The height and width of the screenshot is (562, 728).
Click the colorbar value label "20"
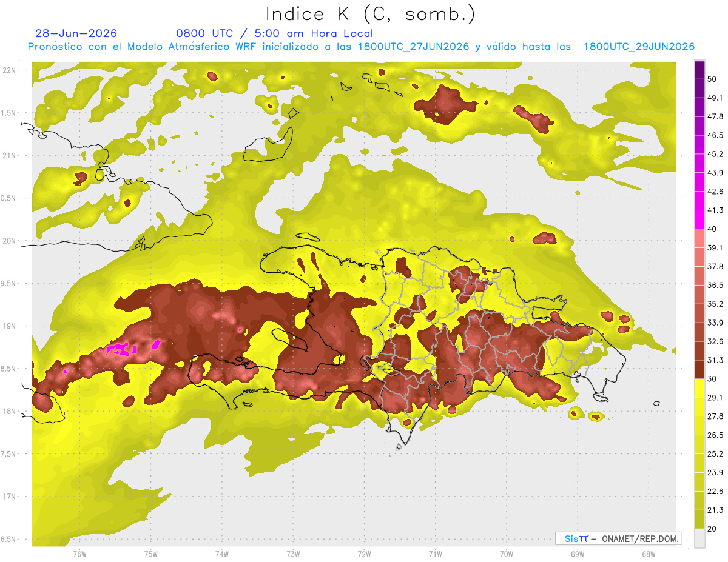(712, 529)
